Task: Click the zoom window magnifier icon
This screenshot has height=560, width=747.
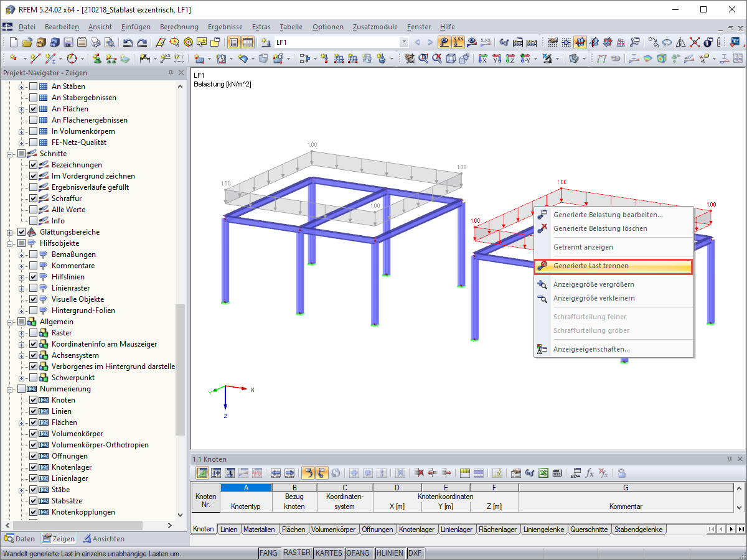Action: point(423,58)
